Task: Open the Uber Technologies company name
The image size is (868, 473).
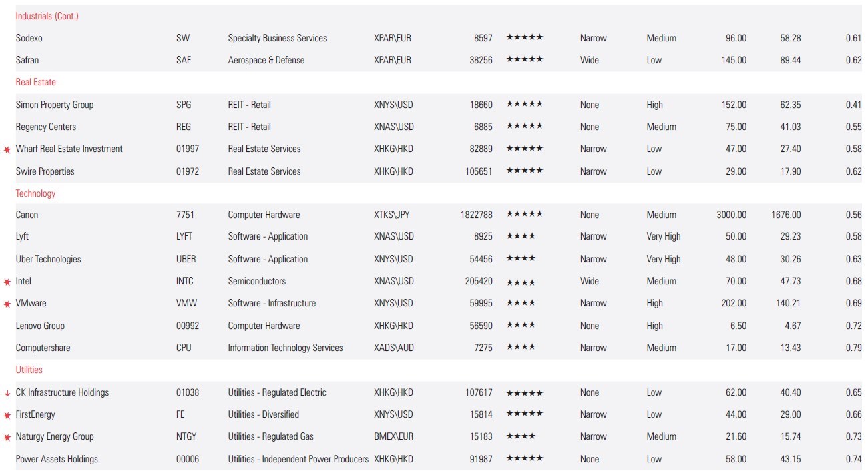Action: [x=49, y=259]
